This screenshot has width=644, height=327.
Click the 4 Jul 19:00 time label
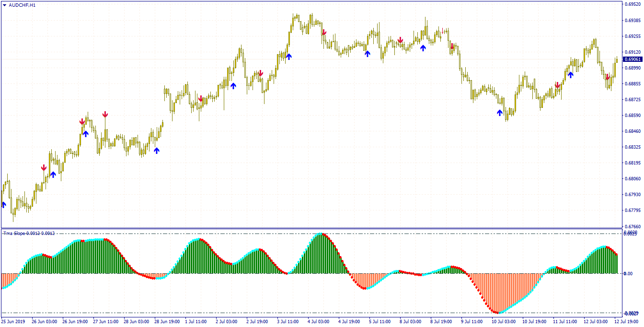pyautogui.click(x=349, y=322)
